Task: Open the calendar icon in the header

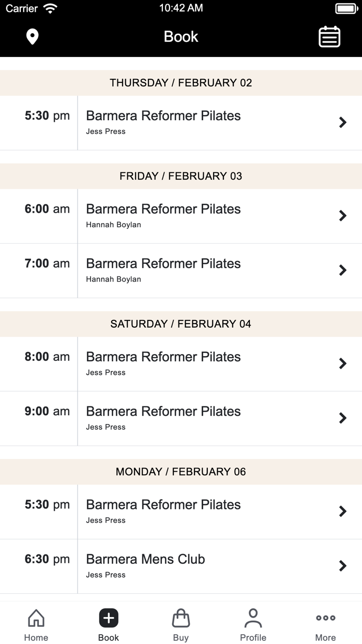Action: coord(329,37)
